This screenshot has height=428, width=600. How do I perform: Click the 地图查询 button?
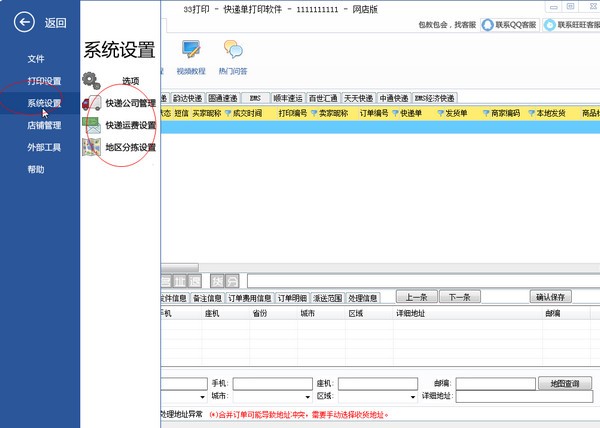pos(565,383)
